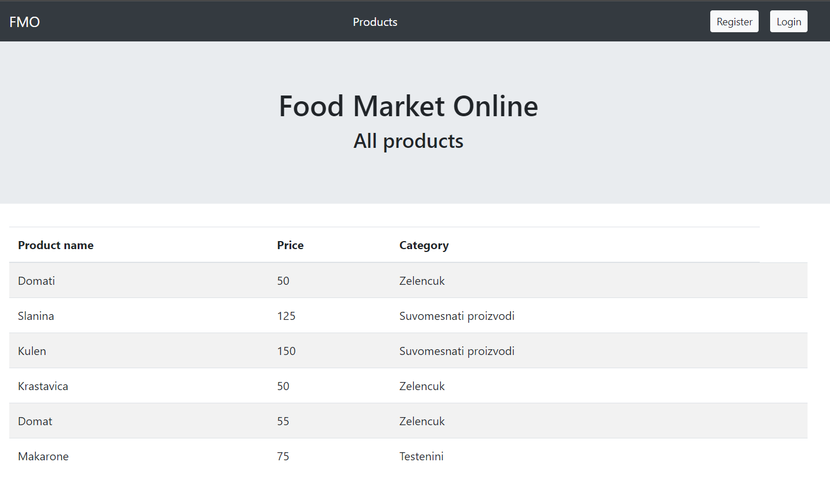Choose the Krastavica product name
The image size is (830, 504).
(x=43, y=386)
